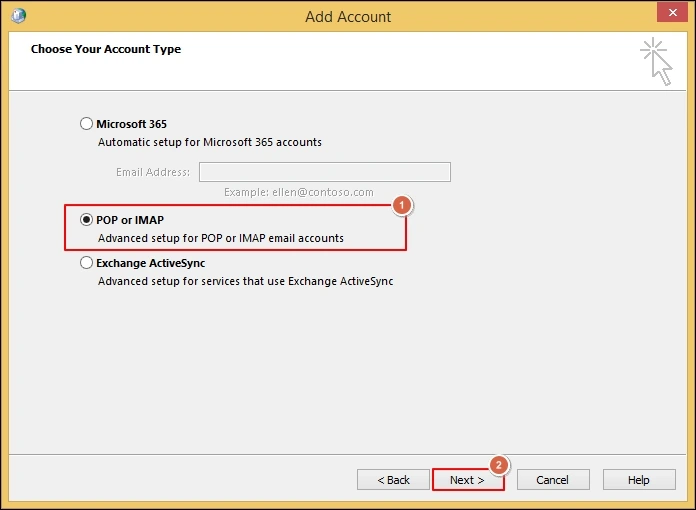Click the cursor wizard icon

[x=656, y=61]
